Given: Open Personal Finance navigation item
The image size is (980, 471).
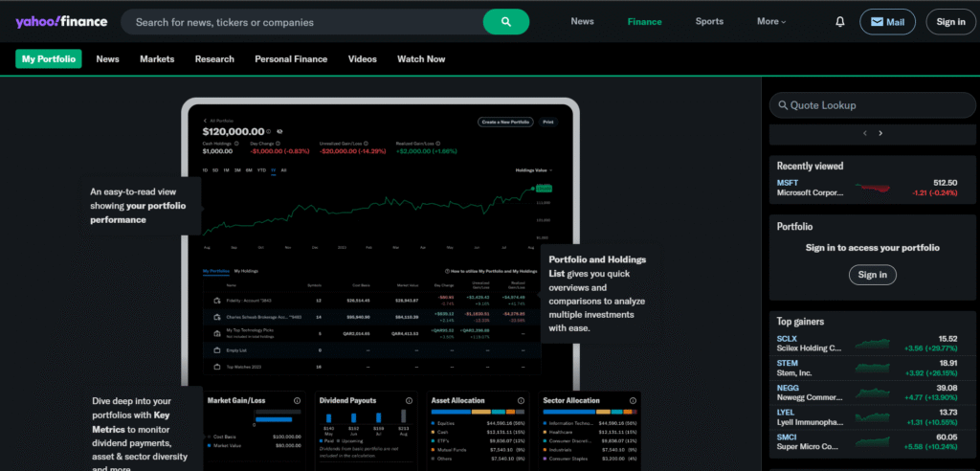Looking at the screenshot, I should pyautogui.click(x=291, y=58).
